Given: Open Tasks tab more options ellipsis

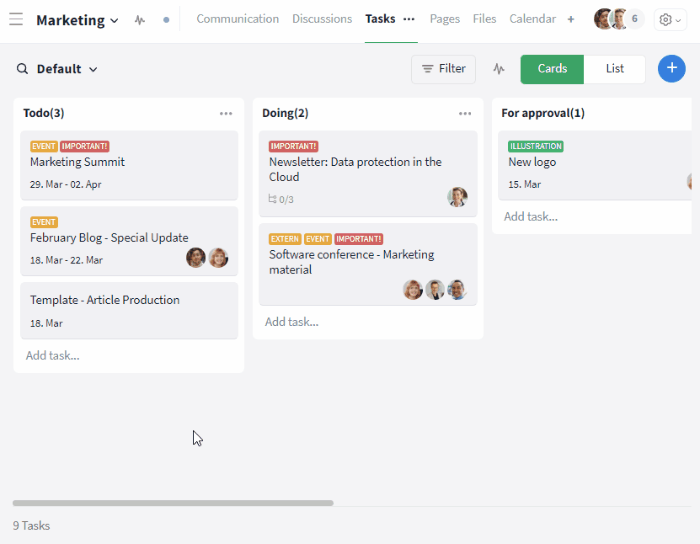Looking at the screenshot, I should pos(409,19).
